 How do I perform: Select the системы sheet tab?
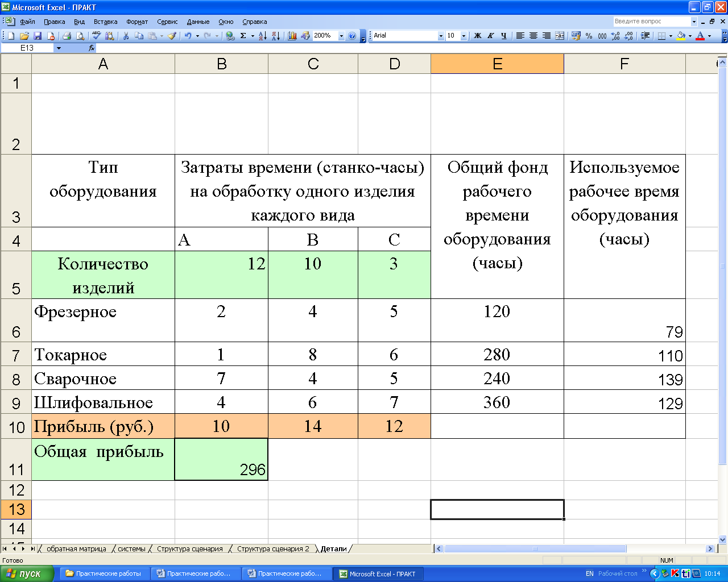tap(131, 549)
